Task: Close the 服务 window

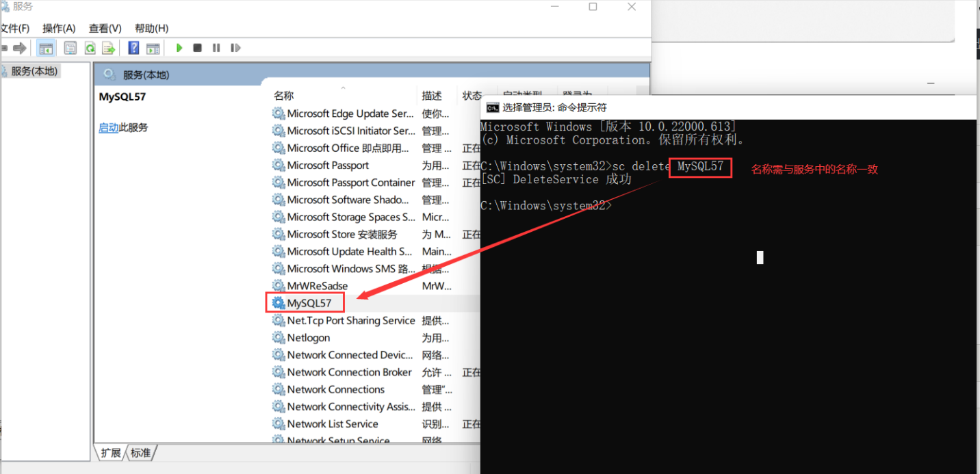Action: click(x=632, y=7)
